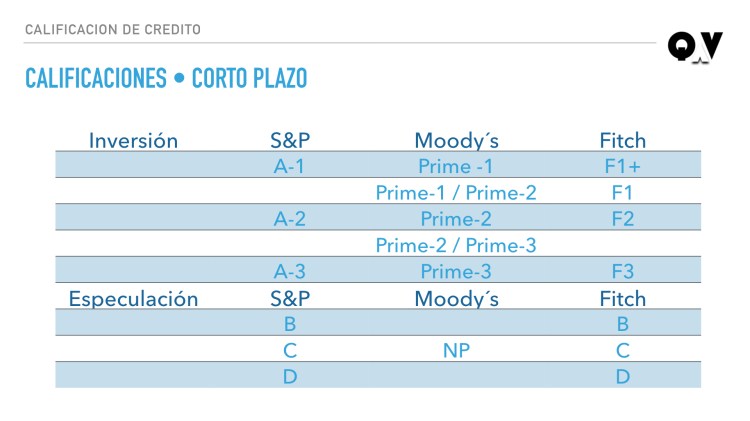
Task: Select the Prime-1 / Prime-2 cell
Action: (x=456, y=193)
